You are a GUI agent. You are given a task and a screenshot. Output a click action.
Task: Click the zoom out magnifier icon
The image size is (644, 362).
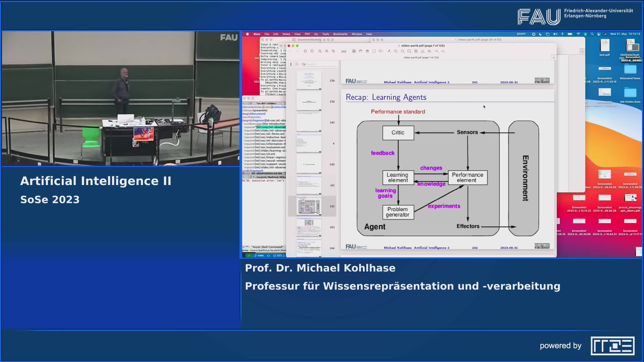pyautogui.click(x=320, y=51)
